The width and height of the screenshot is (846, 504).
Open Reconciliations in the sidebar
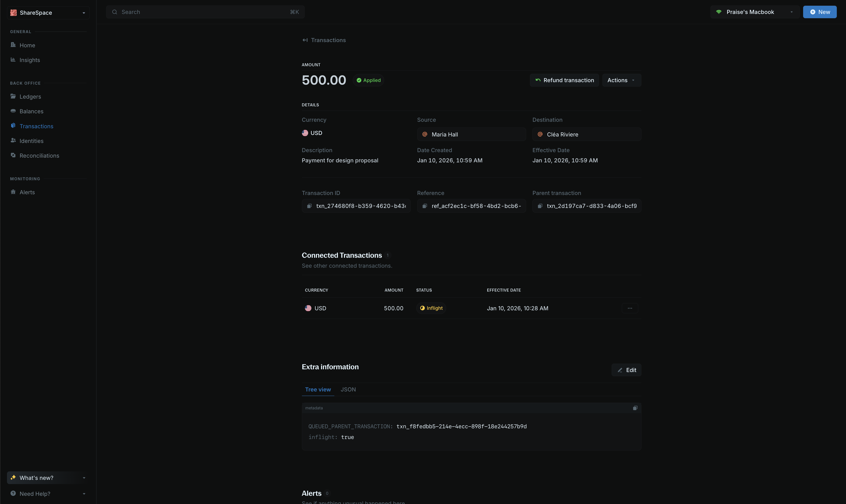pos(39,156)
